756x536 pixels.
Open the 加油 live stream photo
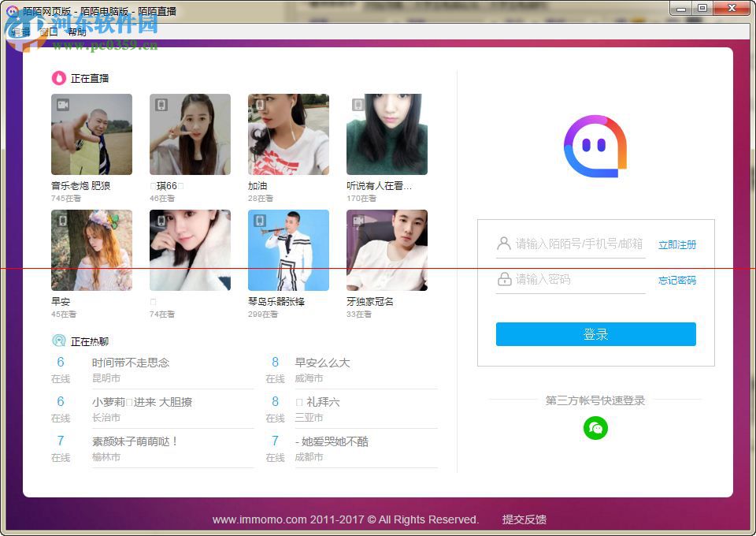pyautogui.click(x=288, y=134)
